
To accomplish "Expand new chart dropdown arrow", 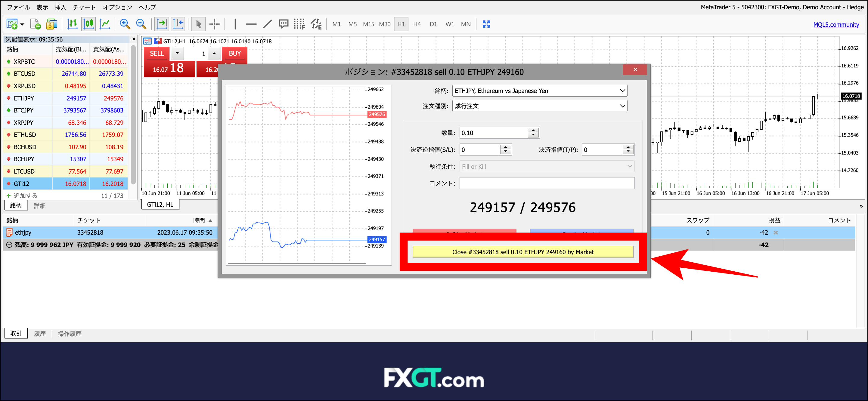I will (x=22, y=24).
